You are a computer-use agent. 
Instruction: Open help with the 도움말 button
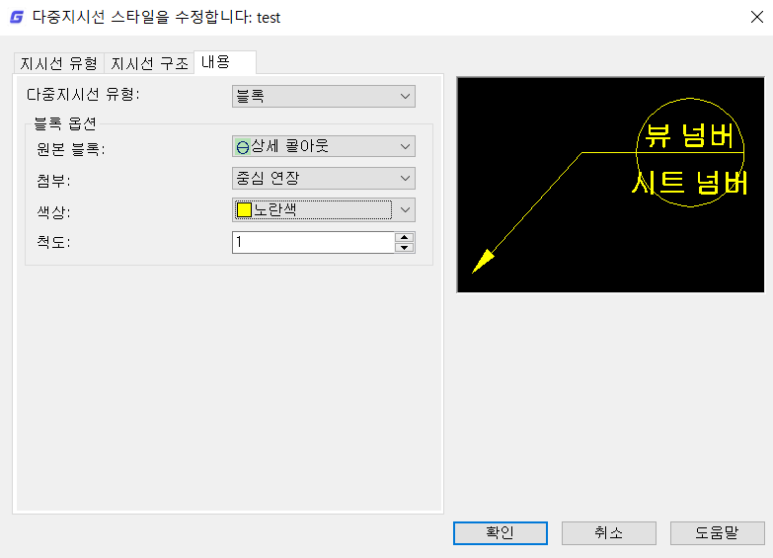[717, 533]
